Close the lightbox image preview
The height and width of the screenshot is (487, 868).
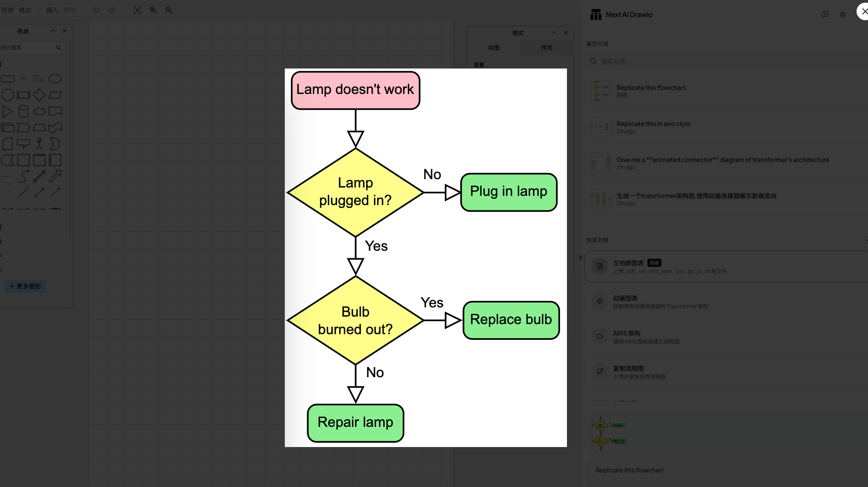[864, 11]
